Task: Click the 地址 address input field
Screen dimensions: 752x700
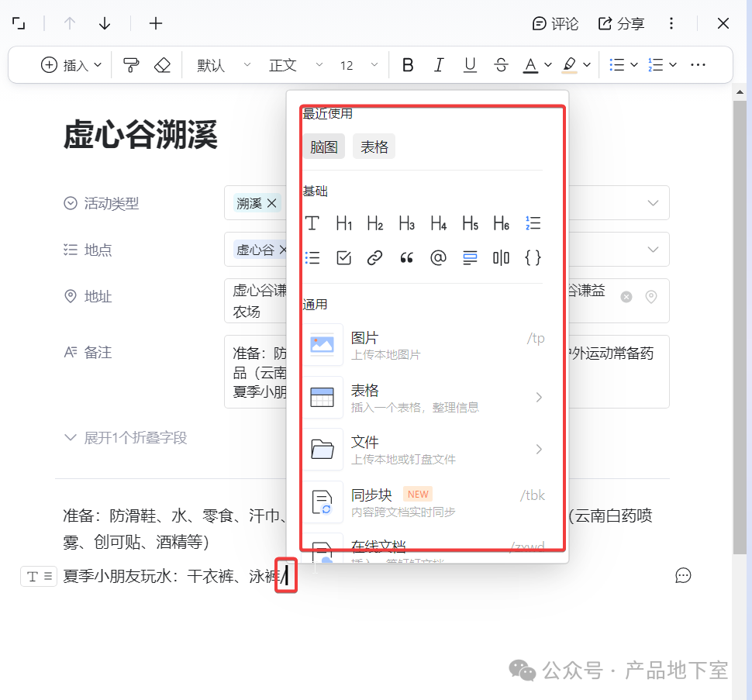Action: (x=256, y=301)
